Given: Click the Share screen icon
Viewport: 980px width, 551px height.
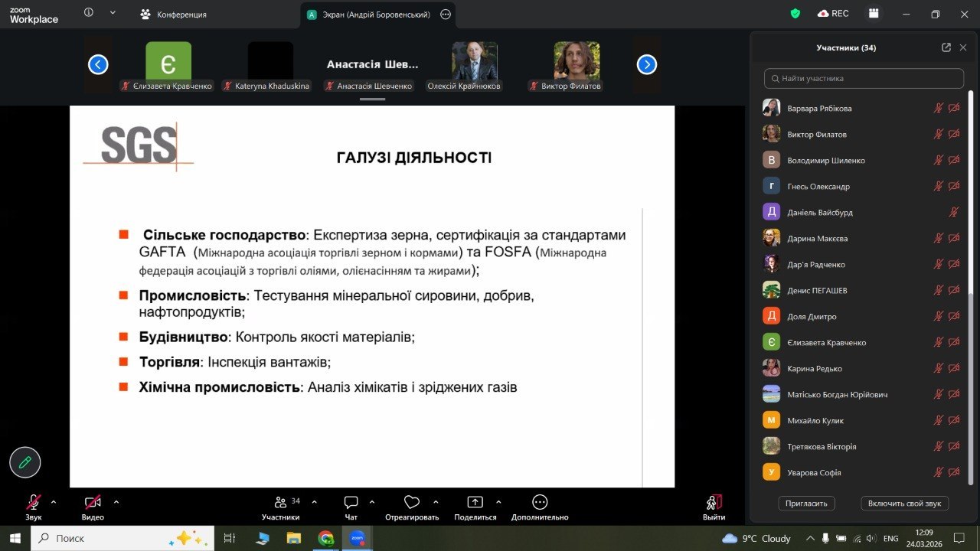Looking at the screenshot, I should point(475,503).
